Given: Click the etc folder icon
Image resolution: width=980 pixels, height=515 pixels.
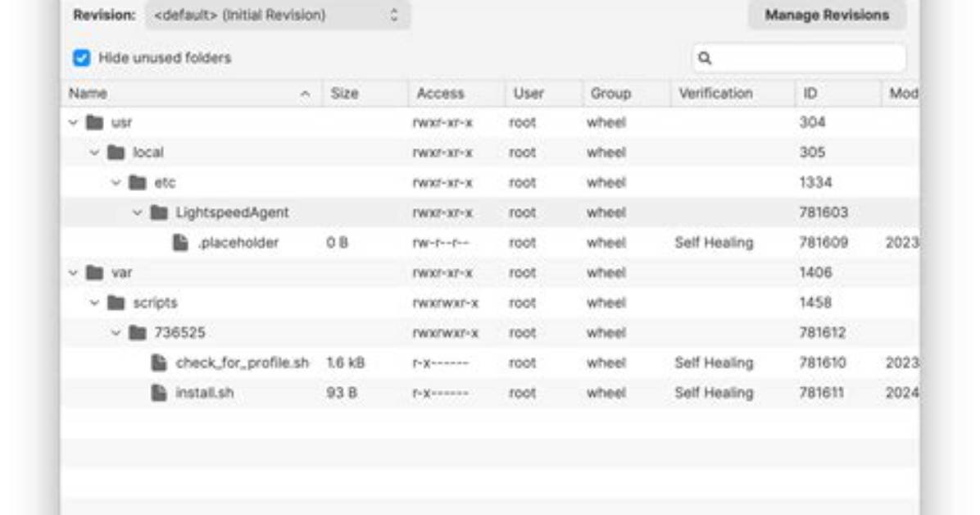Looking at the screenshot, I should pos(137,182).
